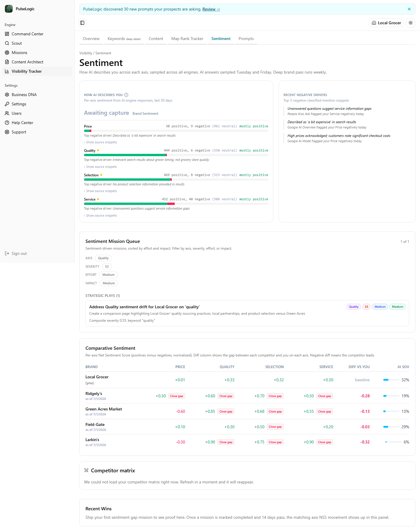Image resolution: width=420 pixels, height=531 pixels.
Task: Open Content Architect document icon
Action: 7,62
